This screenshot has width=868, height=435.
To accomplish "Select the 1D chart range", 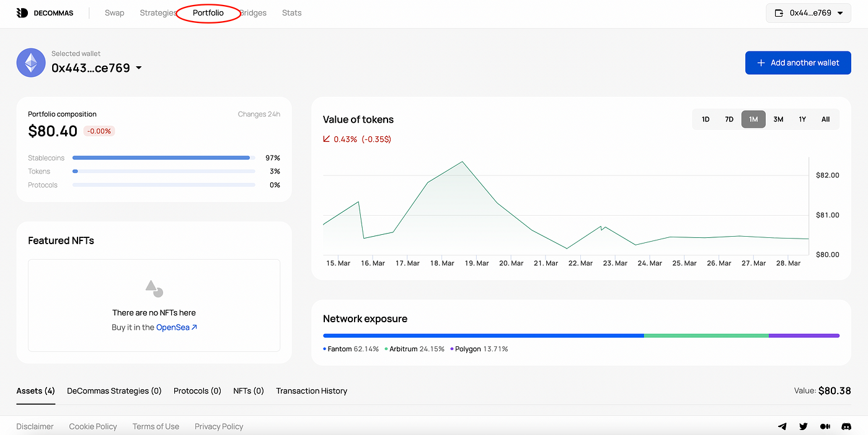I will pyautogui.click(x=706, y=120).
